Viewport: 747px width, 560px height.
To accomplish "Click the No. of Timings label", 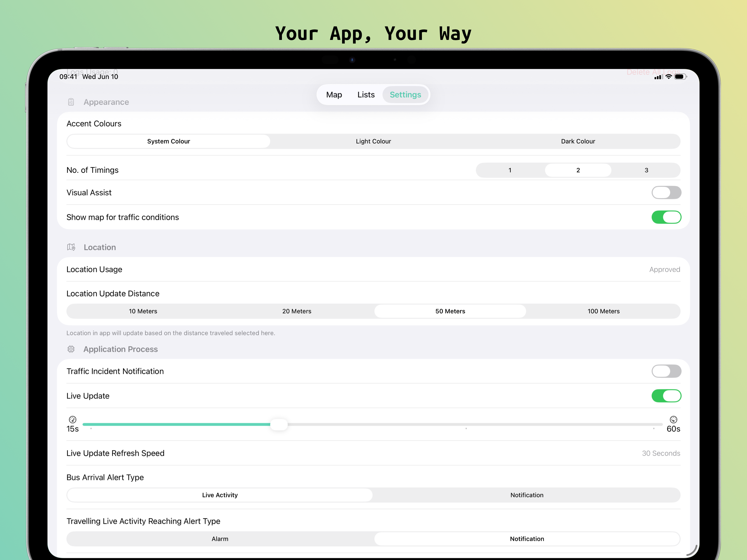I will pos(92,170).
